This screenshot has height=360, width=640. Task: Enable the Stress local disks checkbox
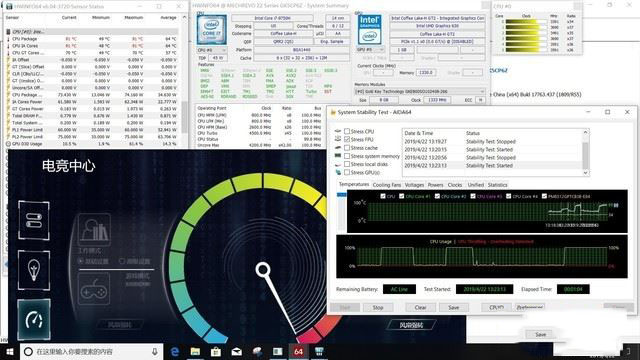pos(347,164)
